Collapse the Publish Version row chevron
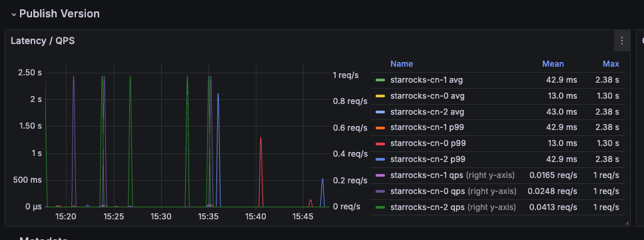Viewport: 644px width, 240px height. click(x=14, y=15)
